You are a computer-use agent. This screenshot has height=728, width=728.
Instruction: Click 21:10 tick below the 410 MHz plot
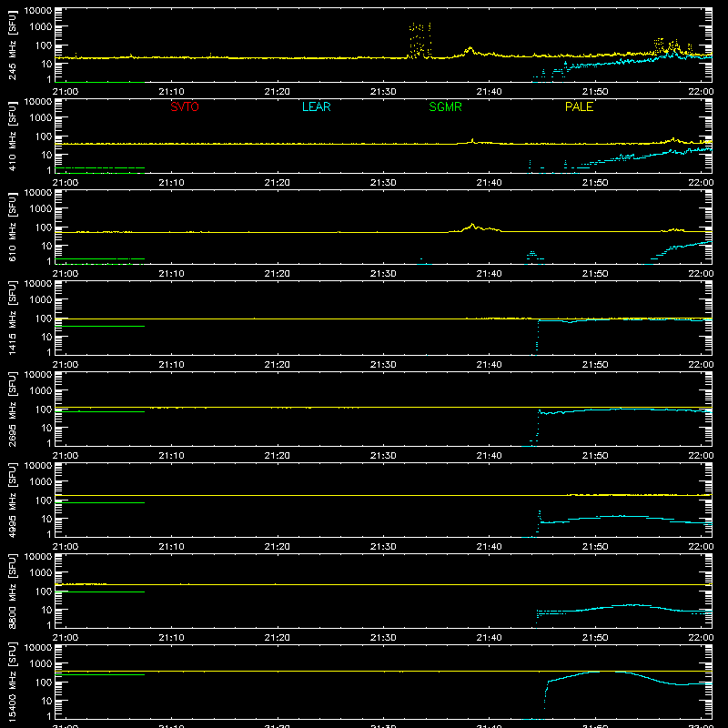[x=171, y=183]
